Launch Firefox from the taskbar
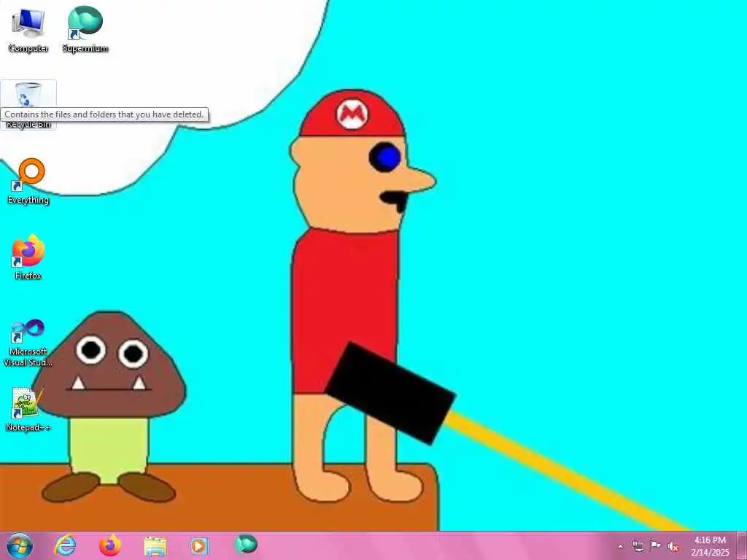The width and height of the screenshot is (747, 560). pyautogui.click(x=110, y=545)
